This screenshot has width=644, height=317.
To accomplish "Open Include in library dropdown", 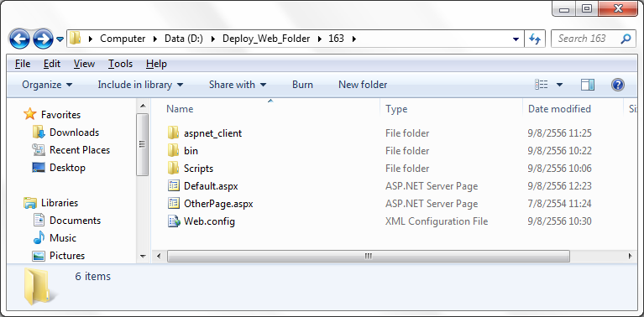I will click(x=140, y=85).
